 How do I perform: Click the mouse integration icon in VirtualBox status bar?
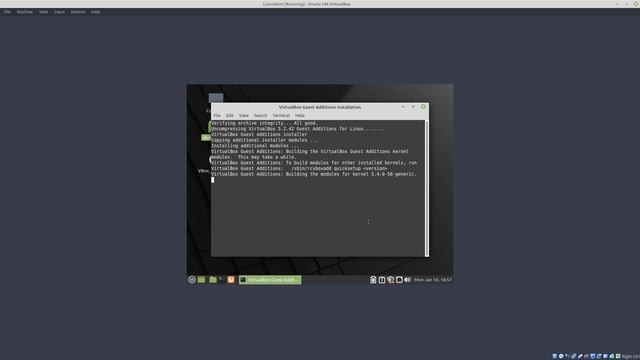(612, 356)
